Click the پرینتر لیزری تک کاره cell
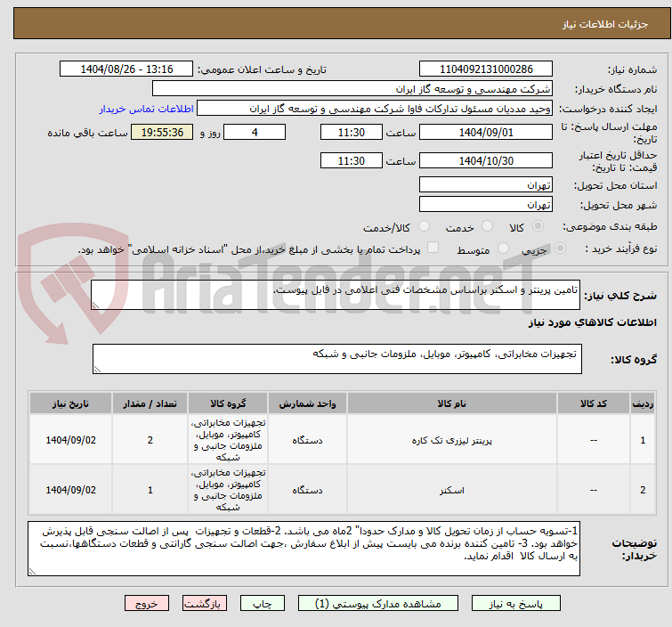672x627 pixels. 452,440
